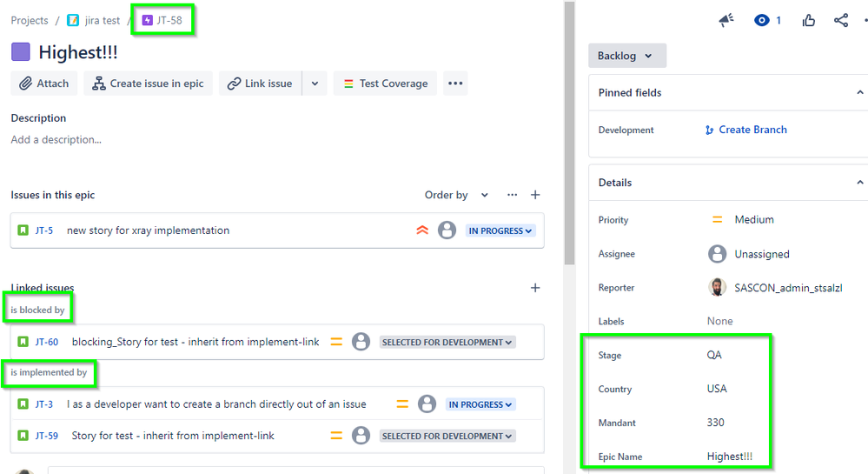Image resolution: width=868 pixels, height=474 pixels.
Task: Open the dropdown arrow next to Link issue
Action: click(315, 83)
